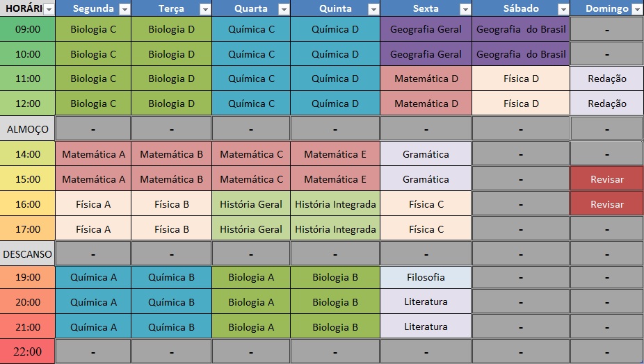The height and width of the screenshot is (364, 644).
Task: Select the ALMOÇO row label cell
Action: pyautogui.click(x=28, y=129)
